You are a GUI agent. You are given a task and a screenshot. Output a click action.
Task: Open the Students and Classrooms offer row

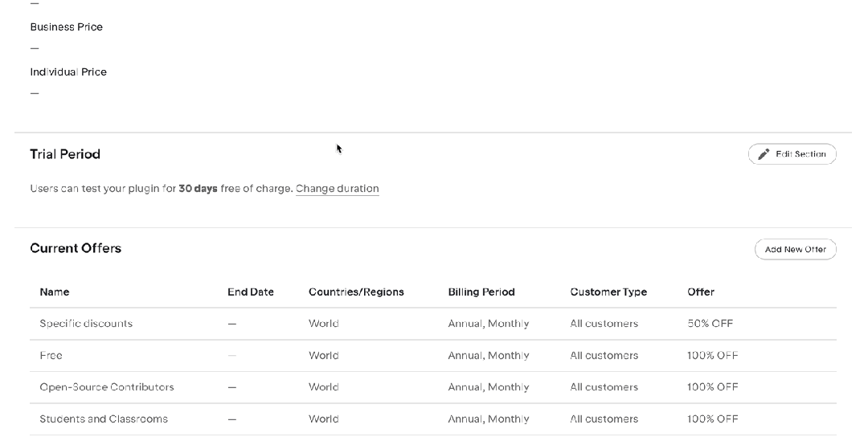[433, 419]
